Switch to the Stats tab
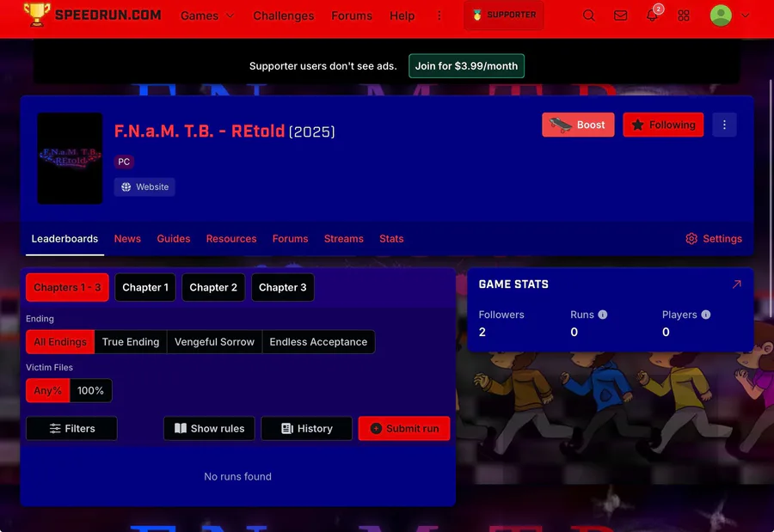 [391, 238]
